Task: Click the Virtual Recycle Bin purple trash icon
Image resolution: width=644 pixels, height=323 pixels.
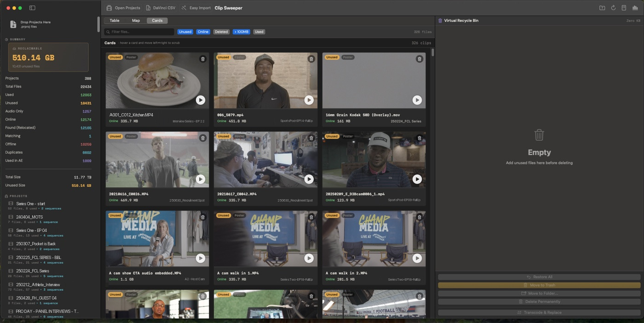Action: click(x=440, y=21)
